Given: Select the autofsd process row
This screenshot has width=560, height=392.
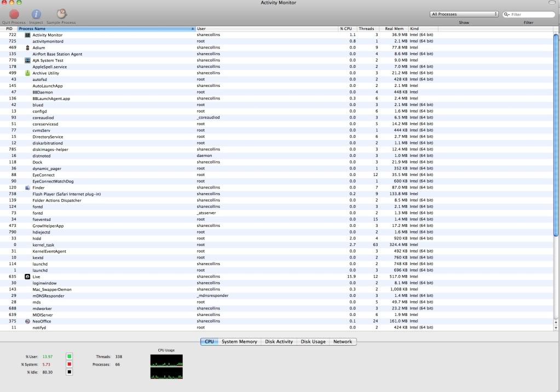Looking at the screenshot, I should pos(277,79).
